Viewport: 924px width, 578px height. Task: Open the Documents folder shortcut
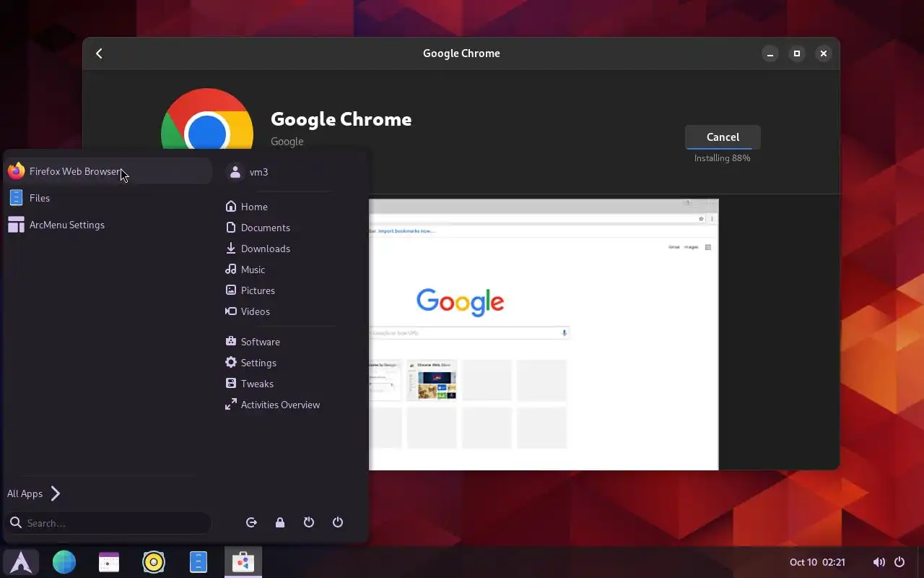[x=258, y=228]
